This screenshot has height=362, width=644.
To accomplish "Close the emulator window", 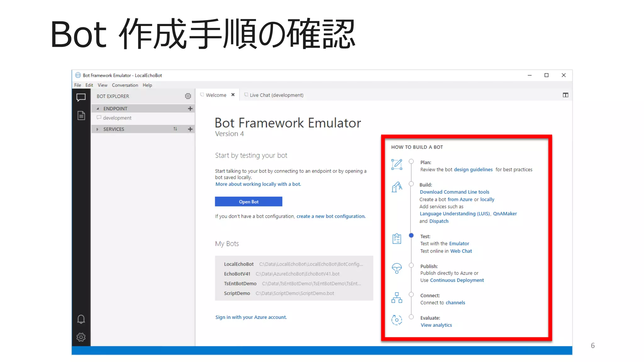I will (x=563, y=75).
